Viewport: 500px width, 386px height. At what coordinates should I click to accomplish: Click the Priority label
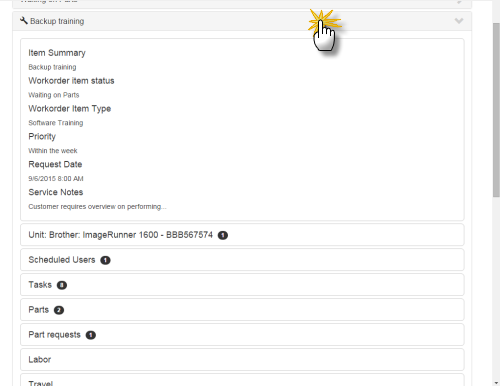click(42, 137)
